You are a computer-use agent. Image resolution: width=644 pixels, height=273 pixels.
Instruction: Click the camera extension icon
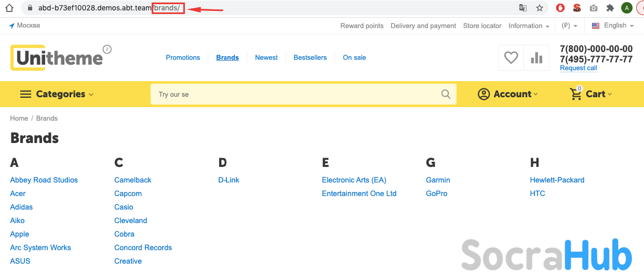coord(594,8)
